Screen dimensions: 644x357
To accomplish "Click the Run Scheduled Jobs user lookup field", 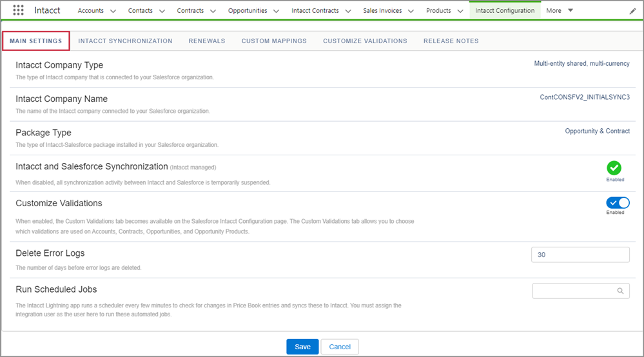I will pyautogui.click(x=581, y=291).
